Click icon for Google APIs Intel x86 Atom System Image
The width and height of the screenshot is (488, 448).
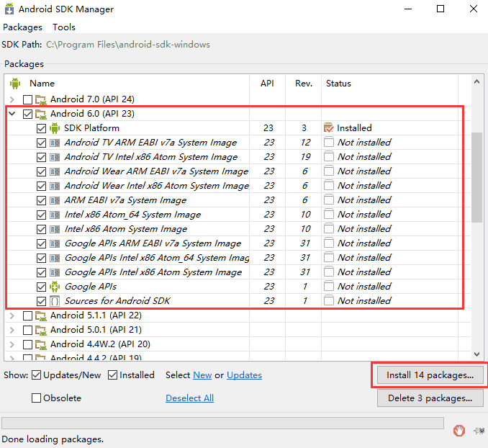(x=55, y=272)
